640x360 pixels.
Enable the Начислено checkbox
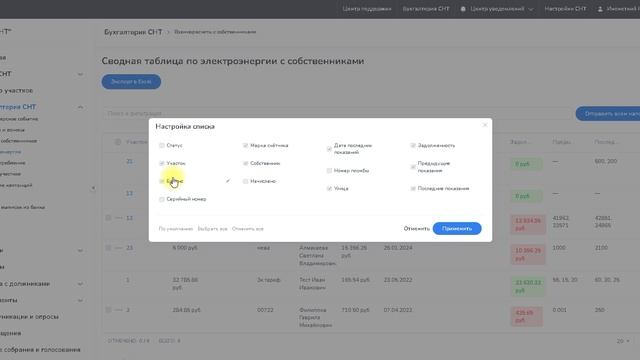pos(245,181)
